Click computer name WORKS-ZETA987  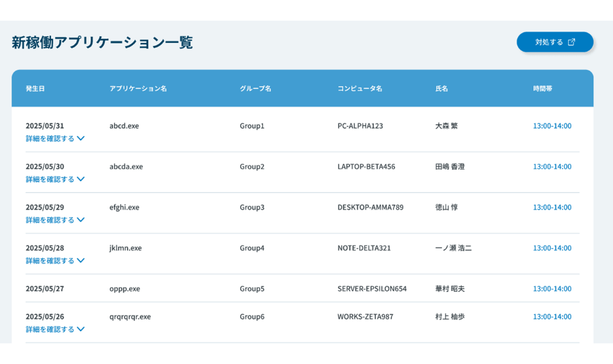tap(365, 317)
